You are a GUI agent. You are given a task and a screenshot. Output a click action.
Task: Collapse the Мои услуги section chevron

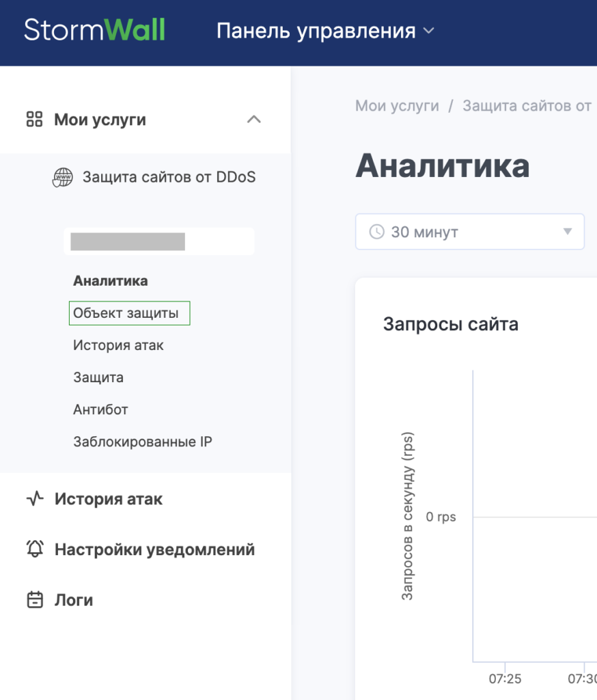254,119
